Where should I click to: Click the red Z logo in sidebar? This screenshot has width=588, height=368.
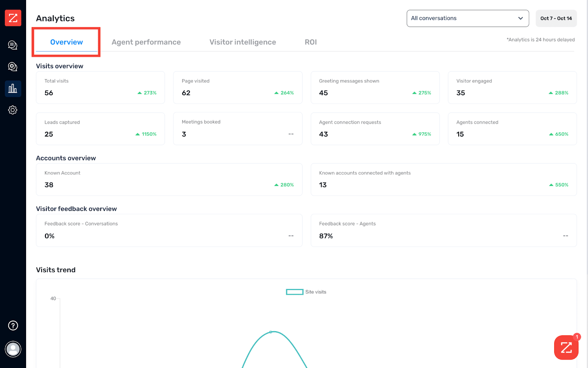pyautogui.click(x=13, y=18)
